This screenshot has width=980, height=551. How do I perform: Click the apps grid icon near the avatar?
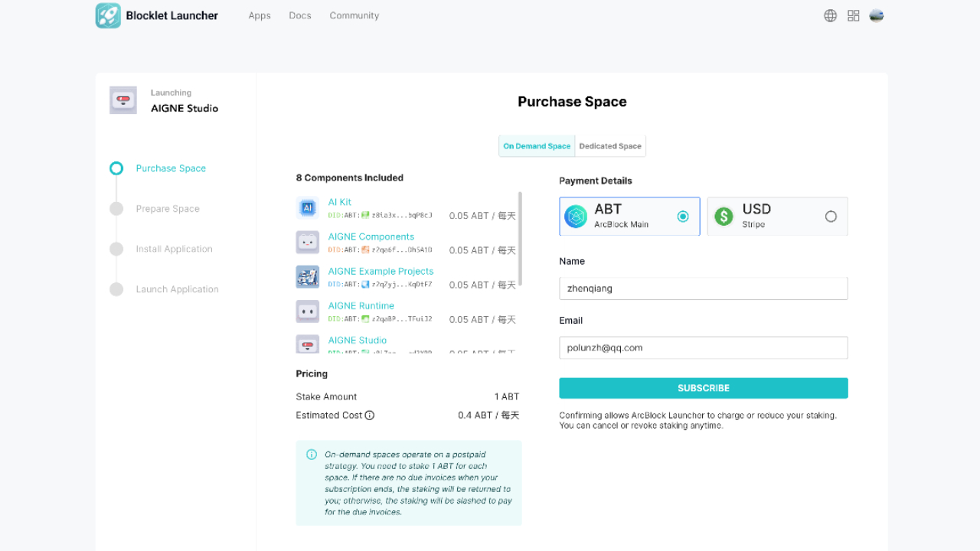853,15
